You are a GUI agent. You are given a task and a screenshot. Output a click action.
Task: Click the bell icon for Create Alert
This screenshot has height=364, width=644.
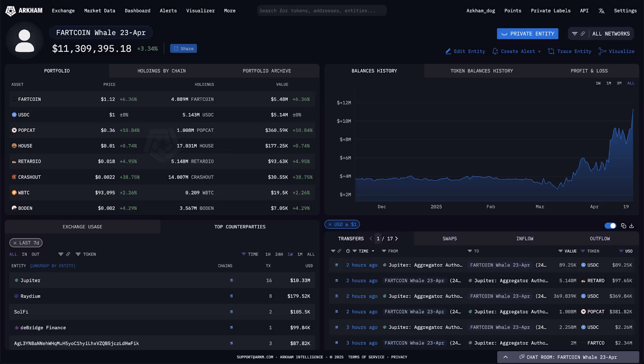(495, 51)
